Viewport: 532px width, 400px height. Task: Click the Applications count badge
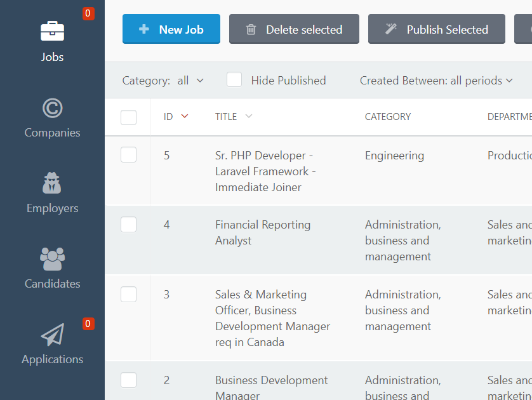pos(88,324)
